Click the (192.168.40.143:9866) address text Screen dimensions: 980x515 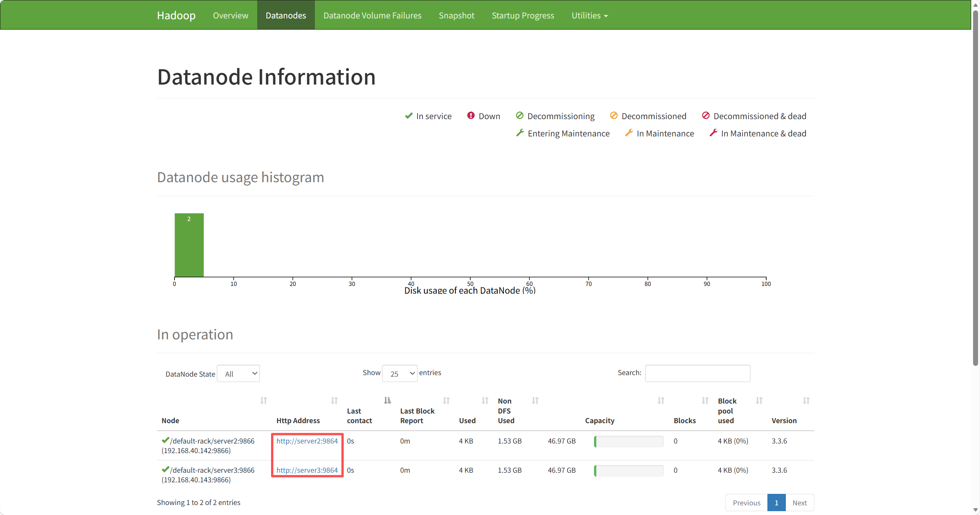(196, 480)
